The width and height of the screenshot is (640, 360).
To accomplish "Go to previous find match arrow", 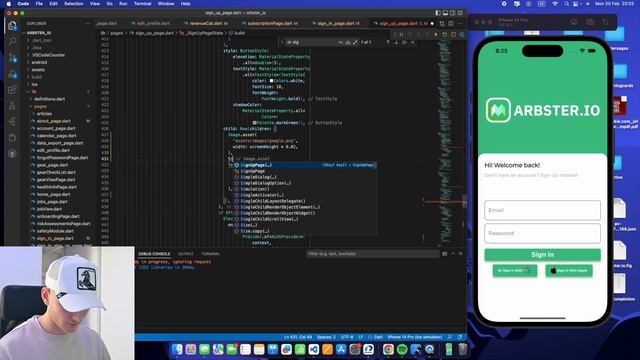I will pos(388,42).
